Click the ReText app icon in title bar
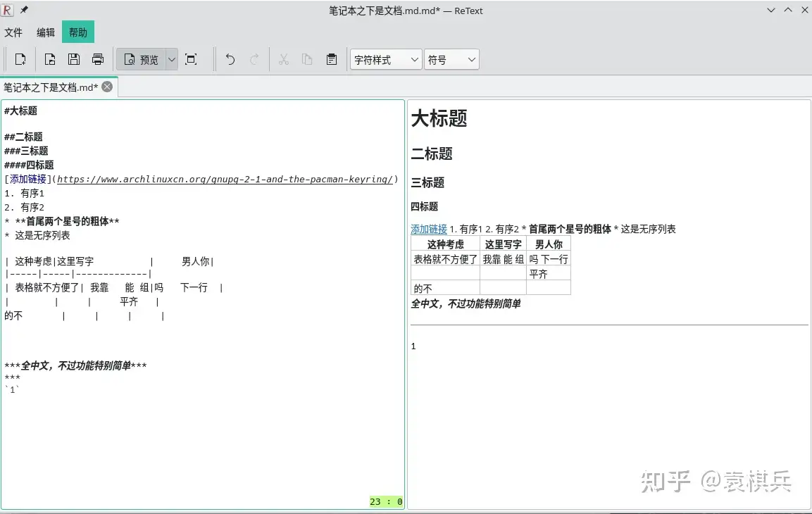Screen dimensions: 812x514 coord(7,10)
